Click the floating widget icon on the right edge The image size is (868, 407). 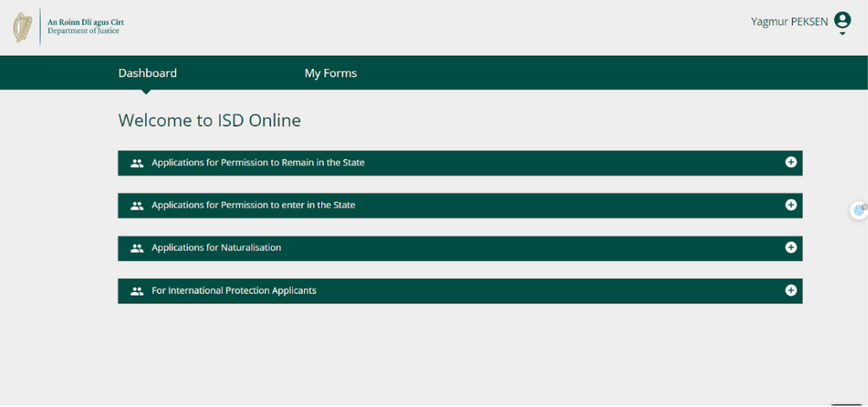(859, 209)
